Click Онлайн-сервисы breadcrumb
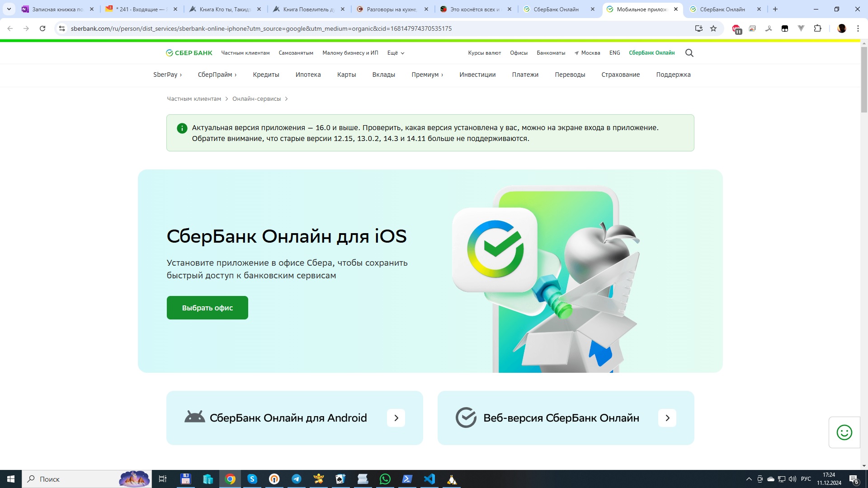Viewport: 868px width, 488px height. coord(256,99)
